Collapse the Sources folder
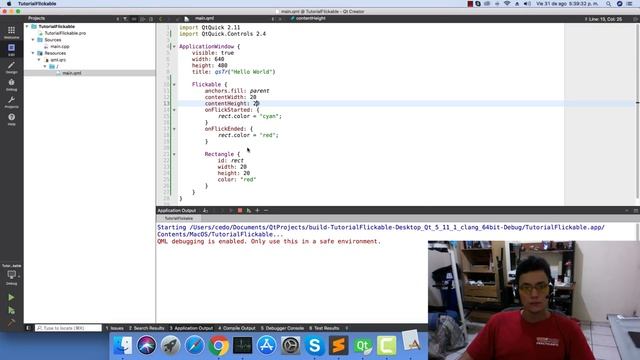The width and height of the screenshot is (640, 360). [x=33, y=40]
